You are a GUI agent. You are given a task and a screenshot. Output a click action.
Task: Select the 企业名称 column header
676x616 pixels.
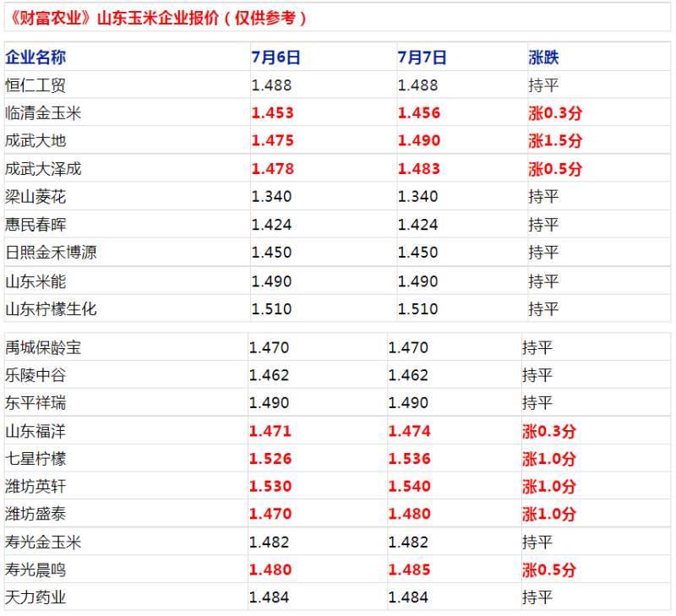point(35,57)
